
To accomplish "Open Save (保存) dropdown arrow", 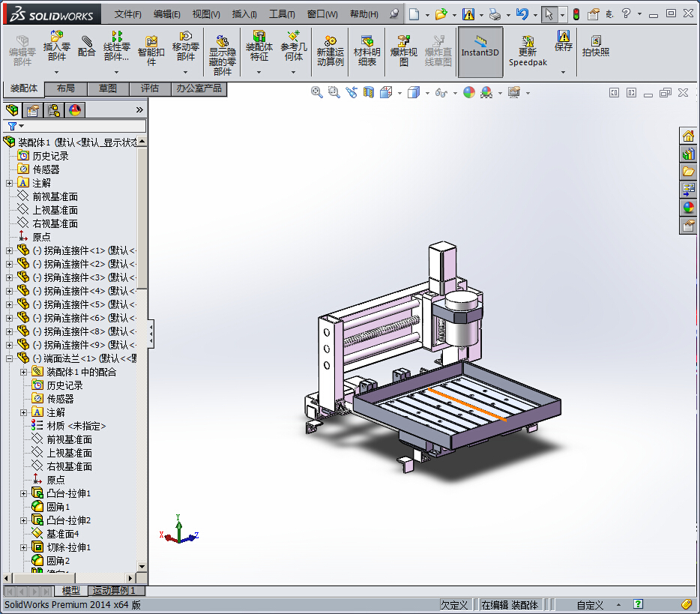I will [x=563, y=72].
